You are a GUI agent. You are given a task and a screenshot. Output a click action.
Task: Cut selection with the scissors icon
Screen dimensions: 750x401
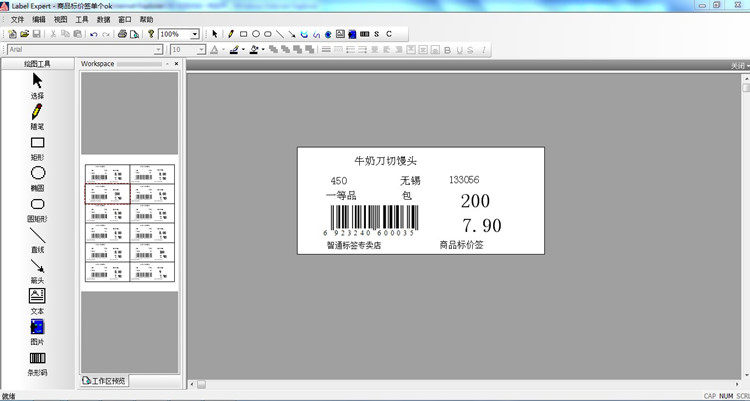(53, 34)
